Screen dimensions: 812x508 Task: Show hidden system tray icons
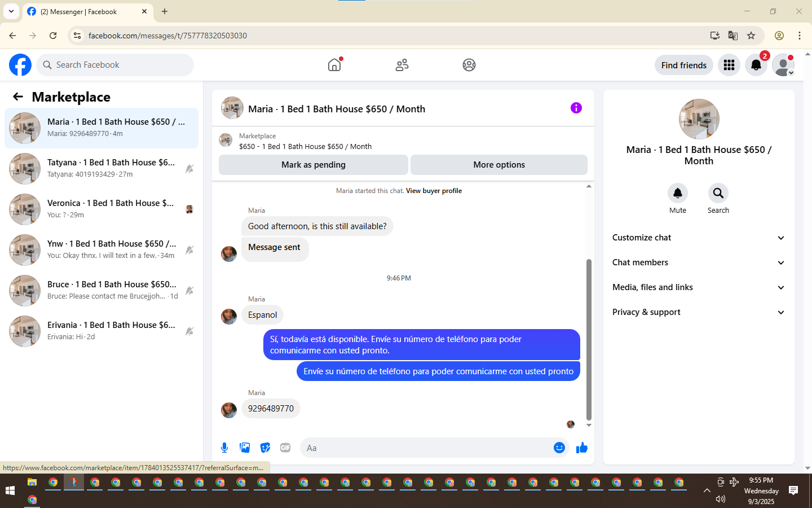pos(707,491)
